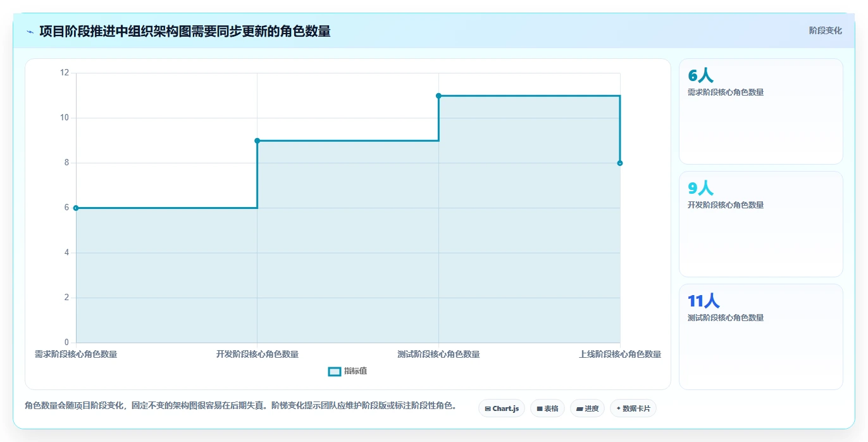Viewport: 868px width, 442px height.
Task: Click the 9人 value in the second card
Action: (700, 188)
